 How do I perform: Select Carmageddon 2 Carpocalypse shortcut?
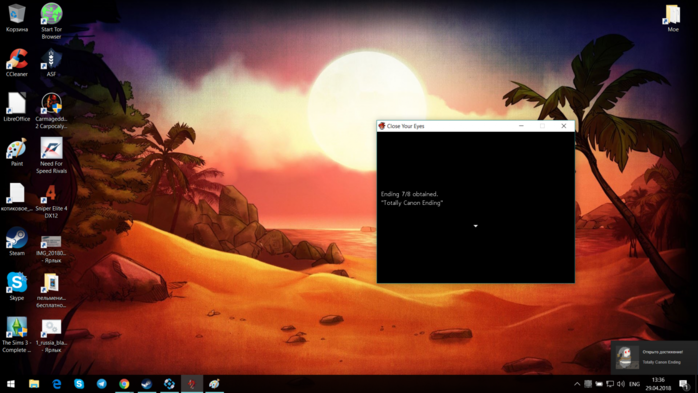[51, 111]
